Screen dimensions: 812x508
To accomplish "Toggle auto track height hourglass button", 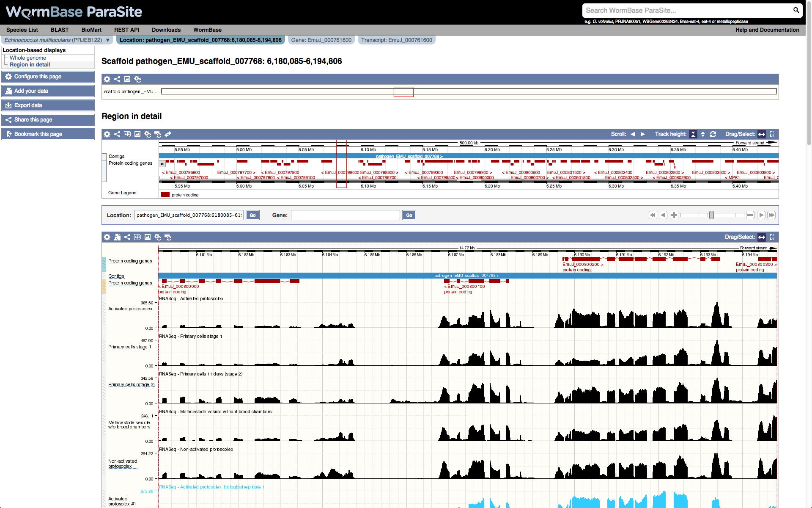I will 693,134.
